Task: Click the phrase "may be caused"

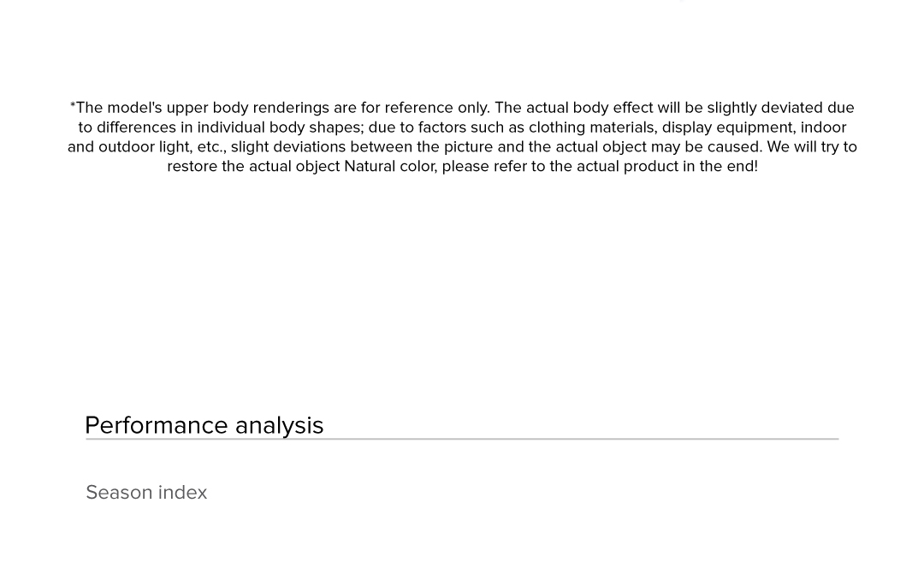Action: tap(706, 147)
